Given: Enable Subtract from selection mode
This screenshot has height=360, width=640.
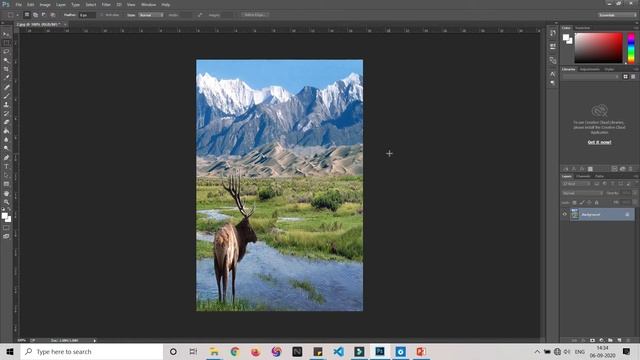Looking at the screenshot, I should (44, 15).
